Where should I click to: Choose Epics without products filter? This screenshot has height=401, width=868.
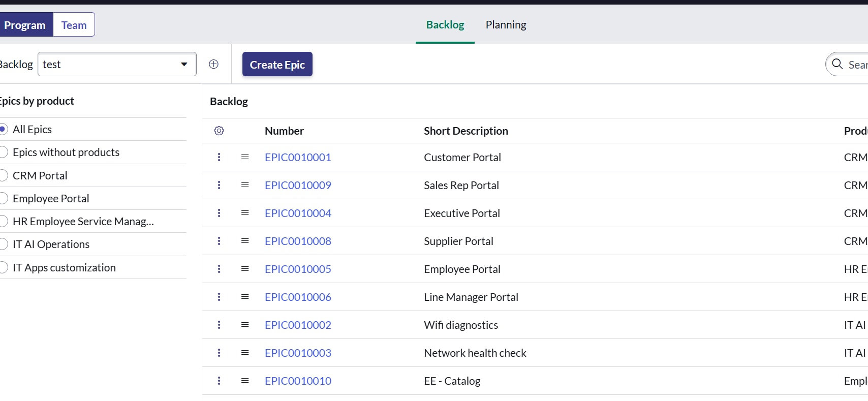coord(3,152)
